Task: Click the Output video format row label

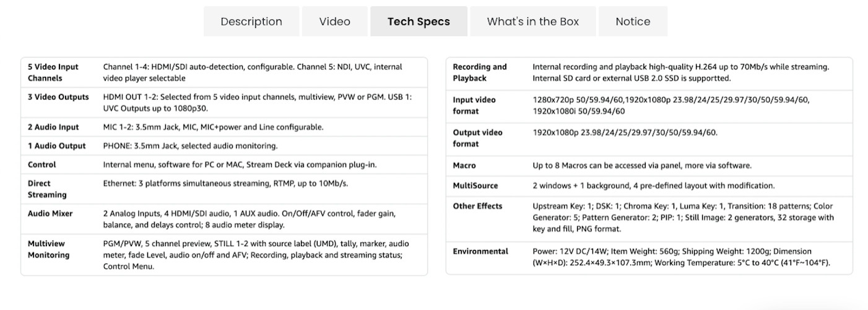Action: click(x=477, y=138)
